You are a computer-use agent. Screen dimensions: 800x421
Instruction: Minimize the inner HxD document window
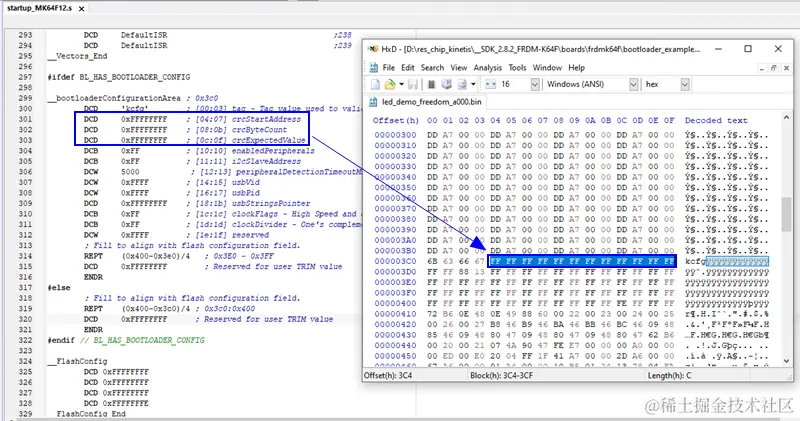pyautogui.click(x=761, y=68)
